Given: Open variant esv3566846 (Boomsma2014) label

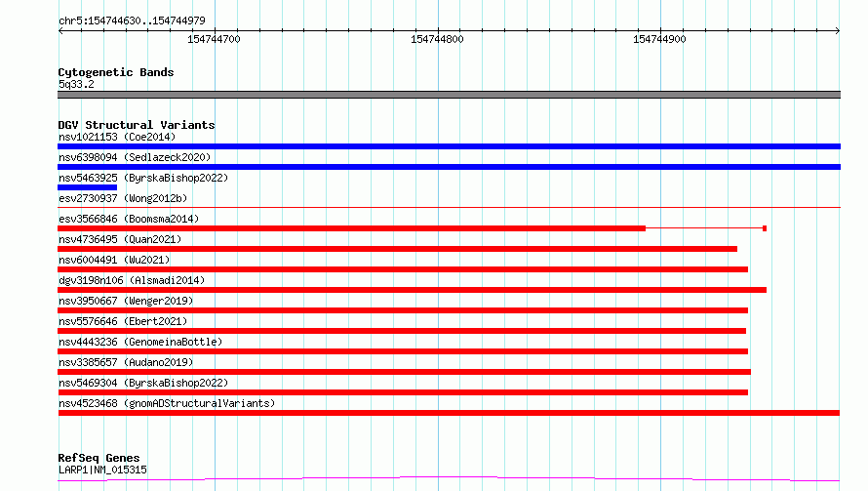Looking at the screenshot, I should 129,219.
